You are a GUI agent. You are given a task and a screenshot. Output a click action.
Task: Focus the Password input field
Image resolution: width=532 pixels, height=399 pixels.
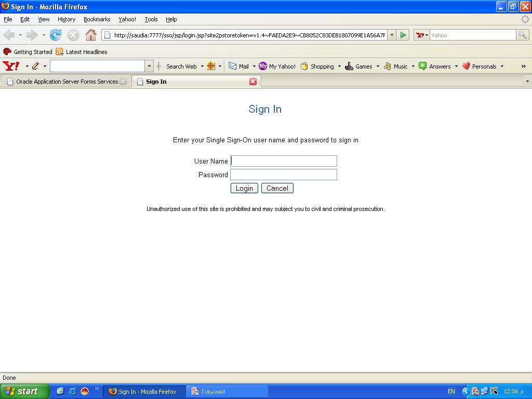click(284, 175)
